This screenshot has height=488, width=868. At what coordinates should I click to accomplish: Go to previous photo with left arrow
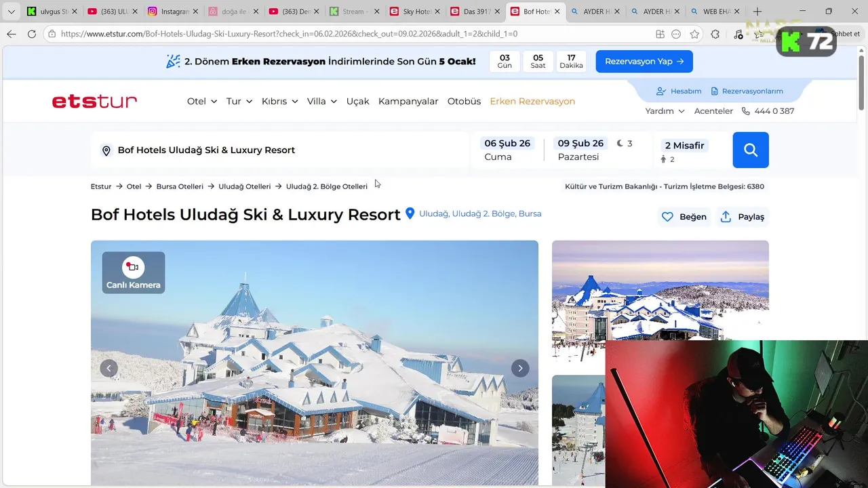(x=109, y=368)
